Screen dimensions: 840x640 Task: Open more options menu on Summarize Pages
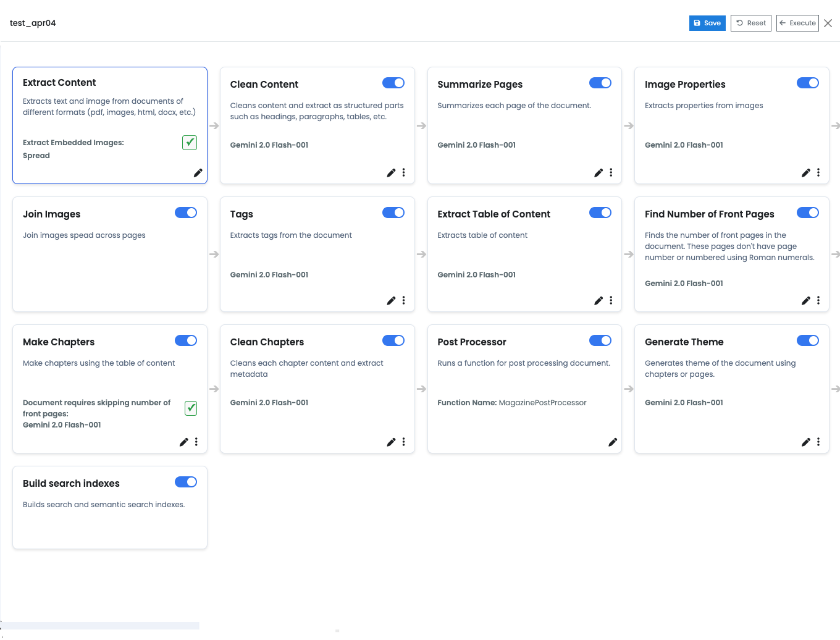pyautogui.click(x=611, y=173)
